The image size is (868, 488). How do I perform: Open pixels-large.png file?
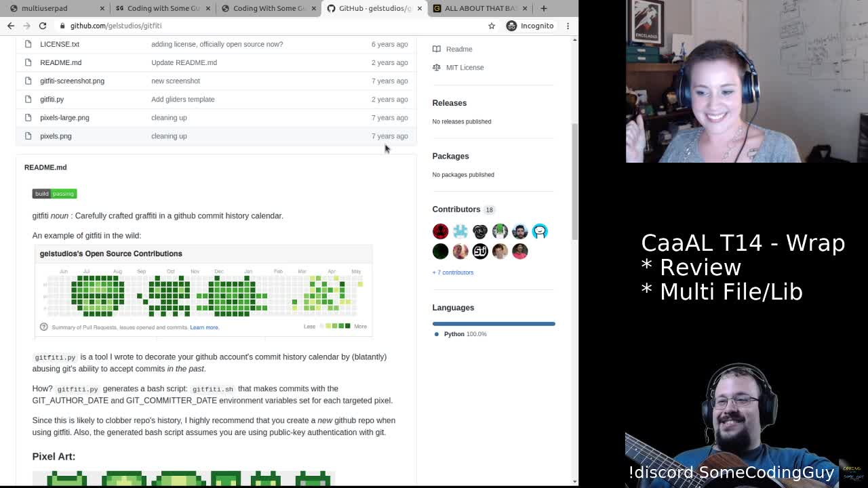[x=64, y=117]
